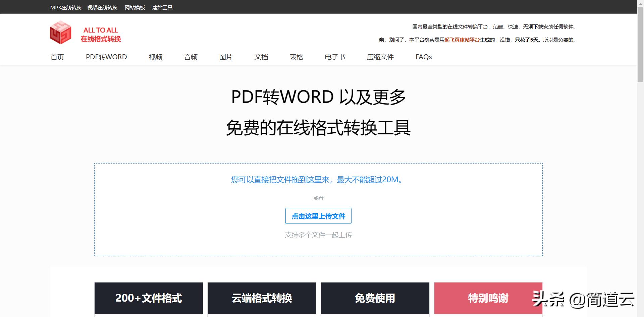Open the 文档 conversion section
This screenshot has width=644, height=317.
pyautogui.click(x=262, y=57)
